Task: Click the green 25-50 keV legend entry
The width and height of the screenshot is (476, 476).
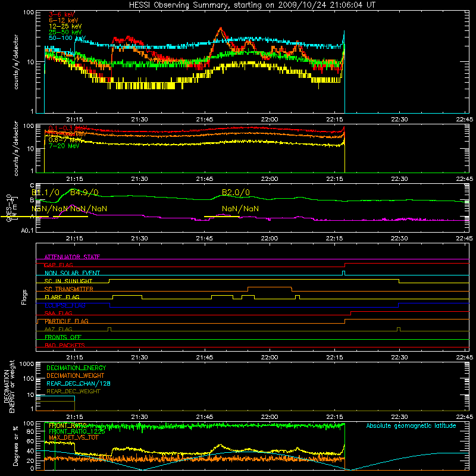Action: 65,32
